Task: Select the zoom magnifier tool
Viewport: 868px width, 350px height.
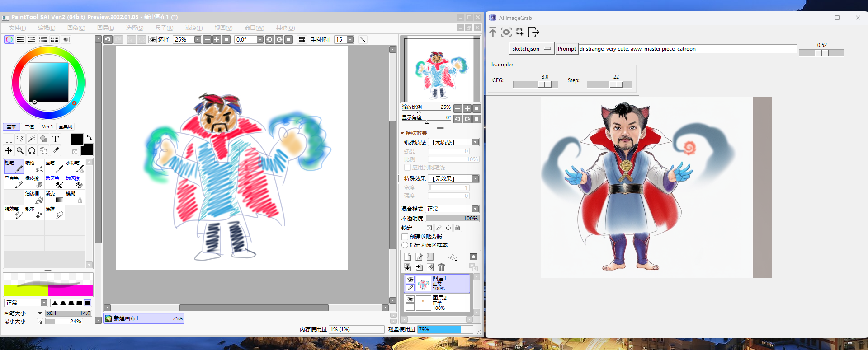Action: click(x=20, y=151)
